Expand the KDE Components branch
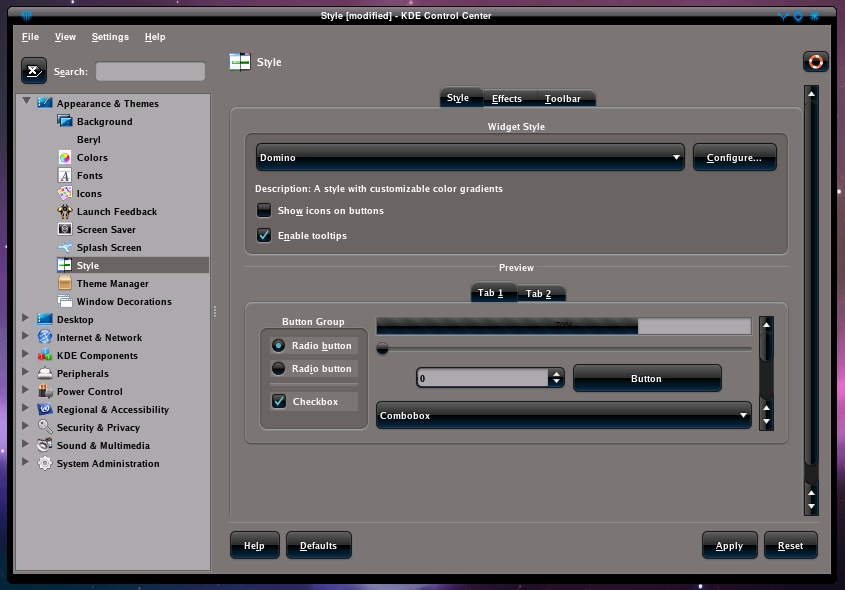Screen dimensions: 845x590 coord(25,354)
